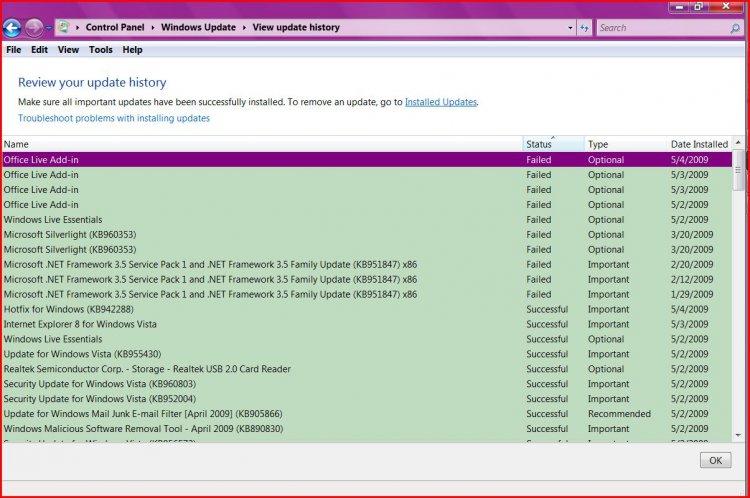Click View update history breadcrumb

[296, 27]
